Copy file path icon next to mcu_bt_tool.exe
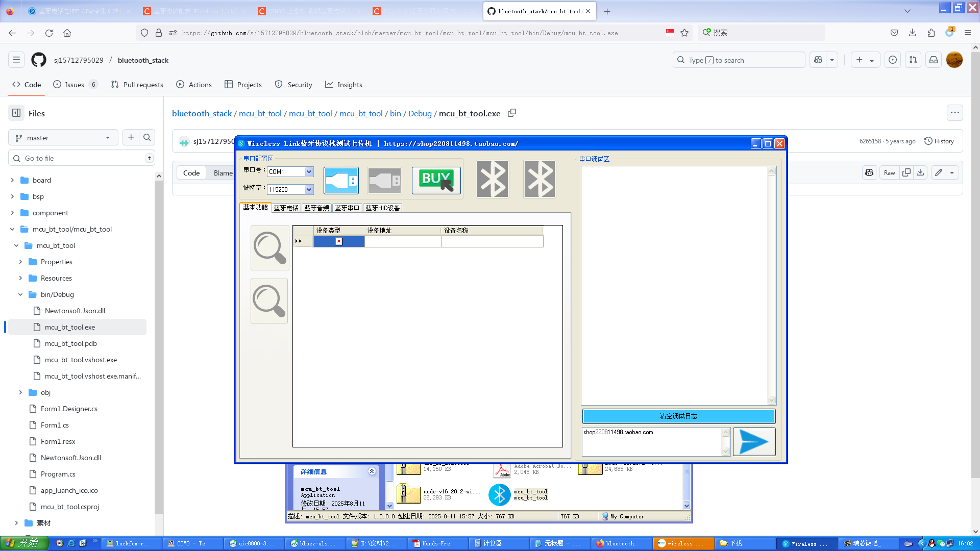The width and height of the screenshot is (980, 551). (x=512, y=113)
